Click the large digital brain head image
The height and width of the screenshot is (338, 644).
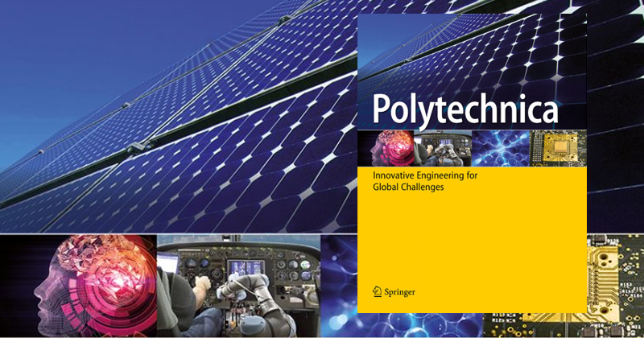pyautogui.click(x=78, y=286)
